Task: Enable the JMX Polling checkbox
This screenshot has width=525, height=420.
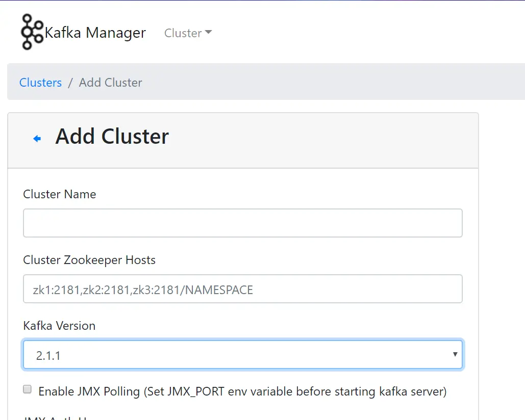Action: tap(28, 390)
